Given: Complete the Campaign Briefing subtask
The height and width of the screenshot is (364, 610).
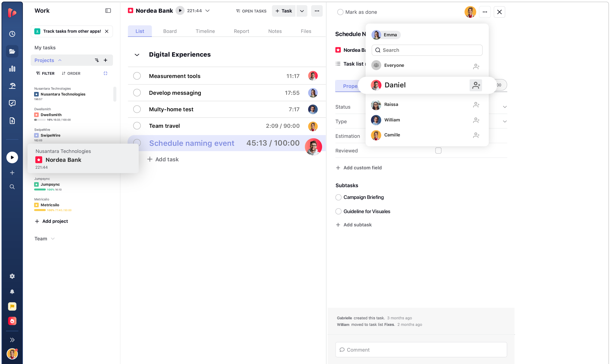Looking at the screenshot, I should [338, 197].
